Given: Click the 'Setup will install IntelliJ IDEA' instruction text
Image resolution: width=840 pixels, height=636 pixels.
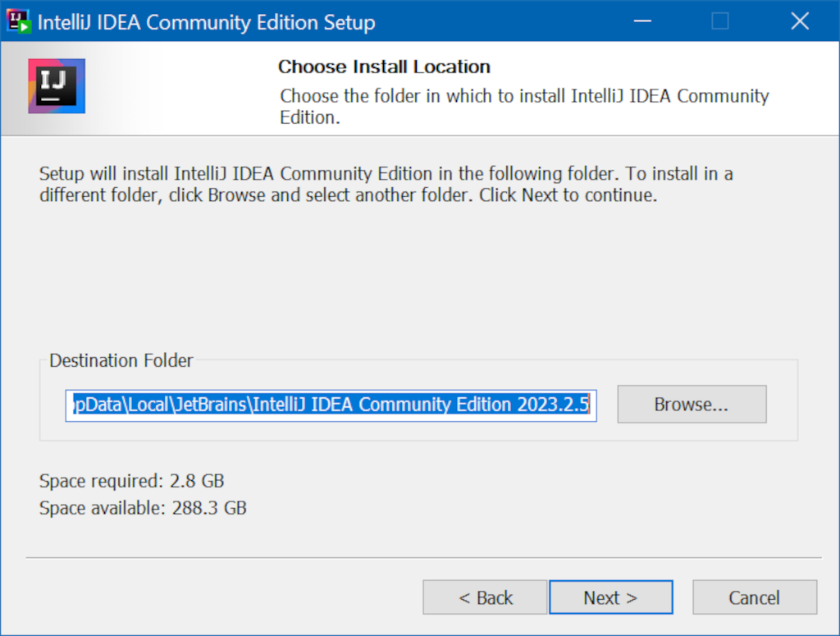Looking at the screenshot, I should click(x=386, y=185).
